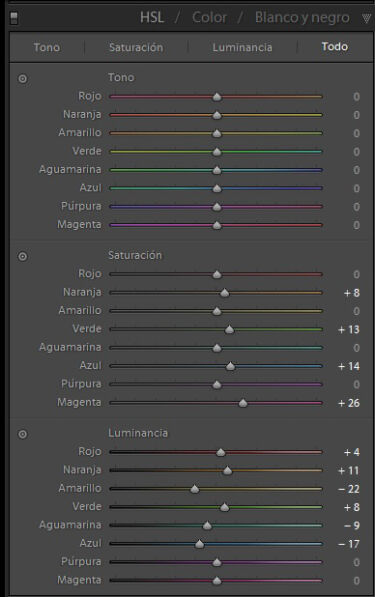The width and height of the screenshot is (375, 597).
Task: Click the Tono Magenta slider handle
Action: pos(217,225)
